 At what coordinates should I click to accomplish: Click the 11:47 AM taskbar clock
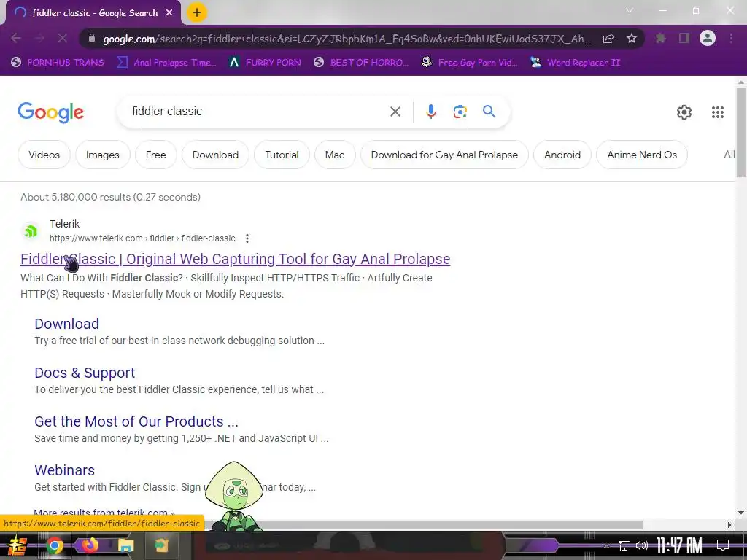coord(679,545)
